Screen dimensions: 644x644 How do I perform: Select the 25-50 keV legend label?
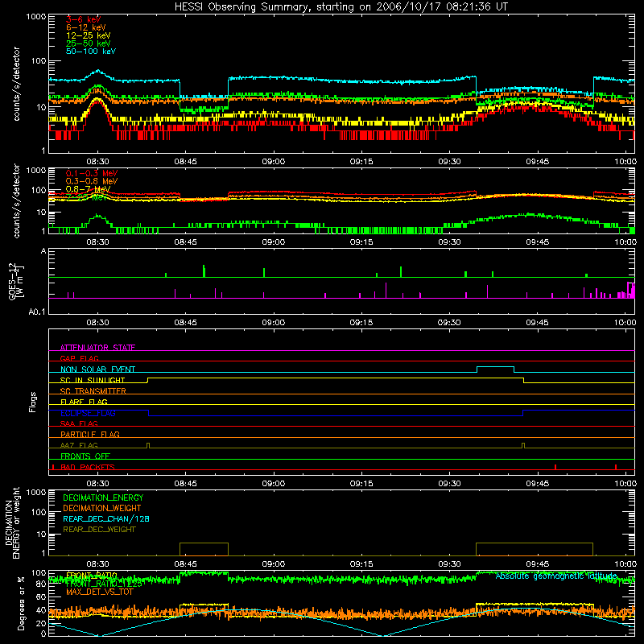point(89,43)
